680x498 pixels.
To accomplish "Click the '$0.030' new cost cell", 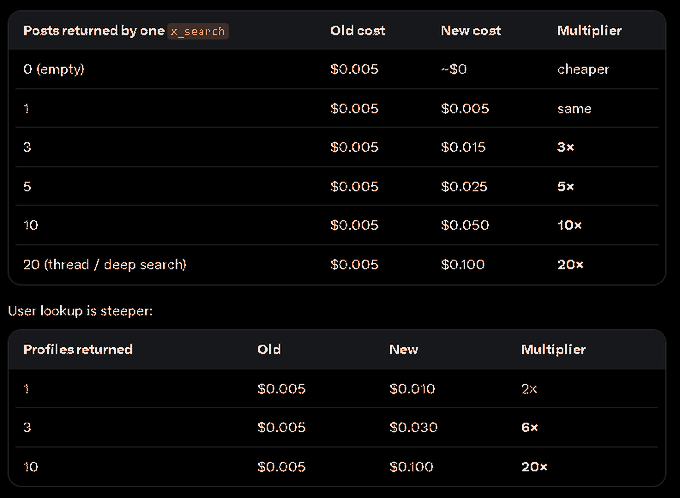I will (x=413, y=427).
